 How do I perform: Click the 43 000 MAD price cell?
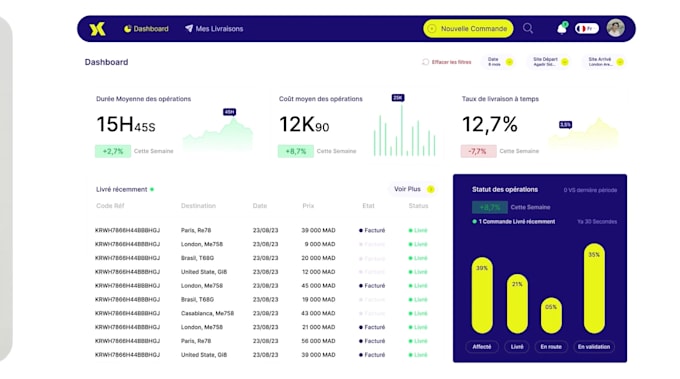(318, 313)
